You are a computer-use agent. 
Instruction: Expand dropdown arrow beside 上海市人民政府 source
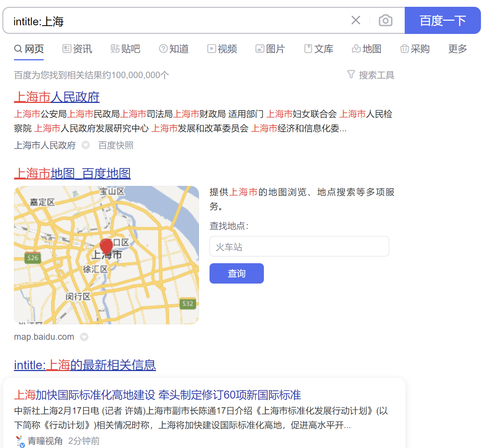click(86, 145)
